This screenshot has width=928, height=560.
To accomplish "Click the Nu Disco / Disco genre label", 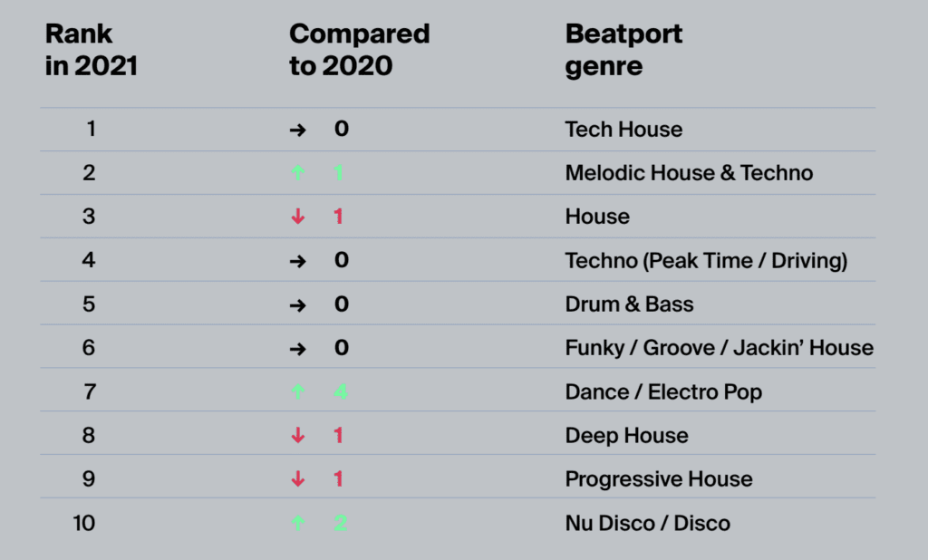I will click(x=647, y=523).
